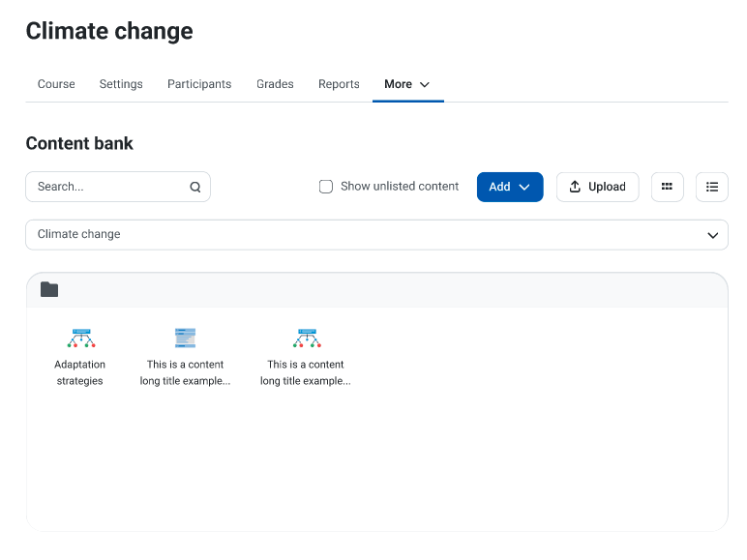The image size is (747, 560).
Task: Open Adaptation strategies content link
Action: click(x=79, y=372)
